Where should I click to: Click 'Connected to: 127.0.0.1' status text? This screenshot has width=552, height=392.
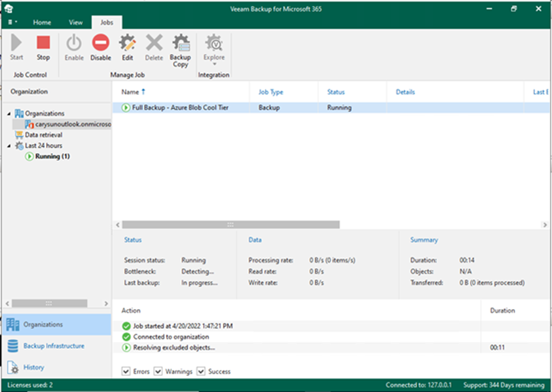tap(419, 385)
